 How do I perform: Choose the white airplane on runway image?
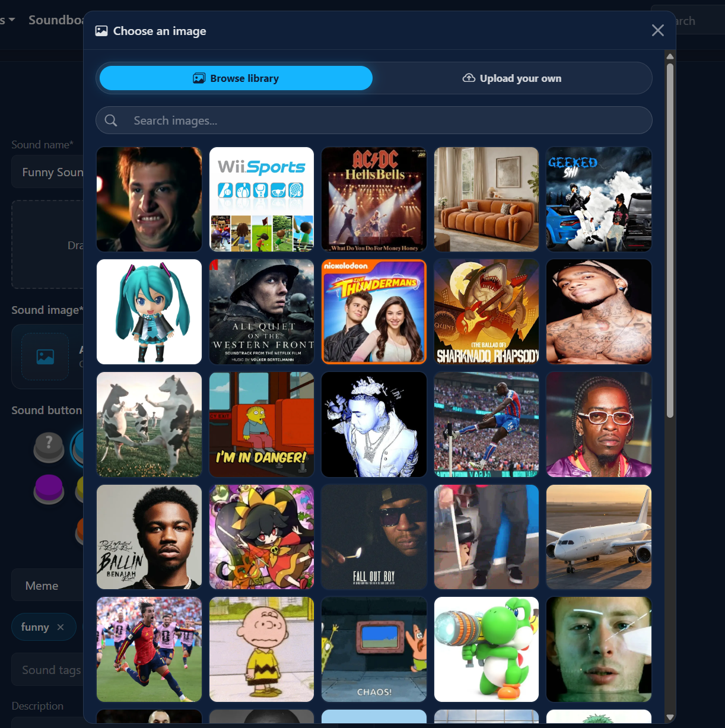(599, 537)
